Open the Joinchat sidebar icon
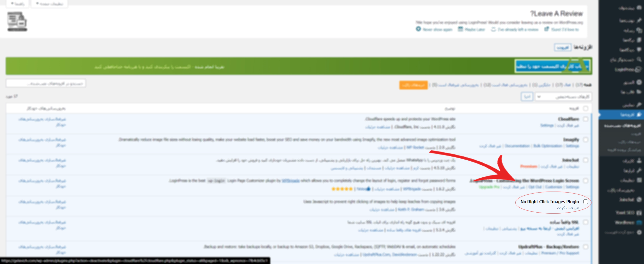 639,200
